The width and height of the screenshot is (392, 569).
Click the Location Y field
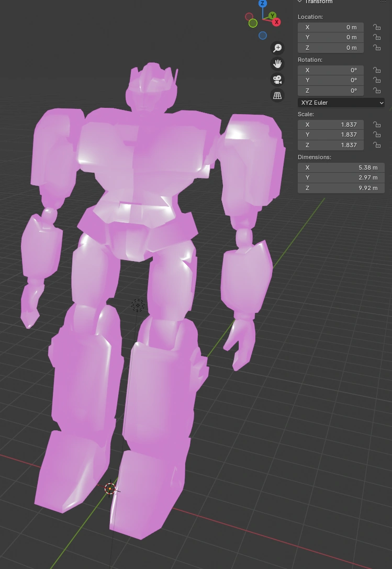point(331,37)
